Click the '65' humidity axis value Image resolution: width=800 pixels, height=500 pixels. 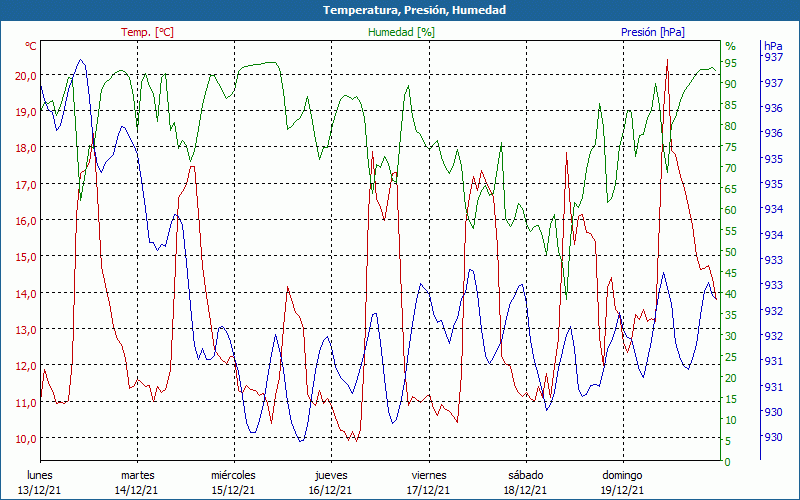[x=731, y=189]
